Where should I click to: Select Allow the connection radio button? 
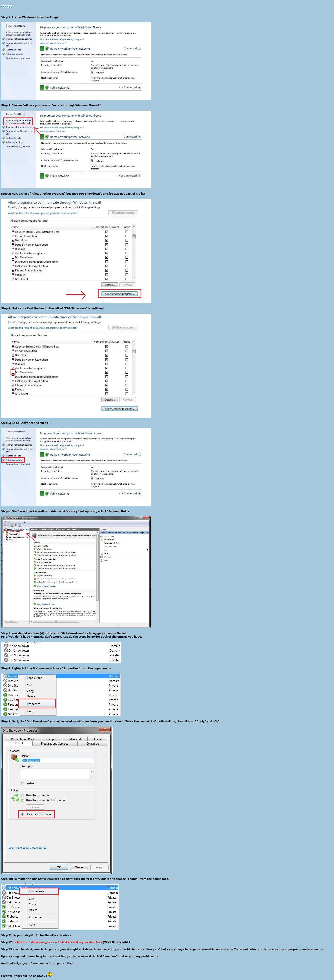[x=23, y=795]
